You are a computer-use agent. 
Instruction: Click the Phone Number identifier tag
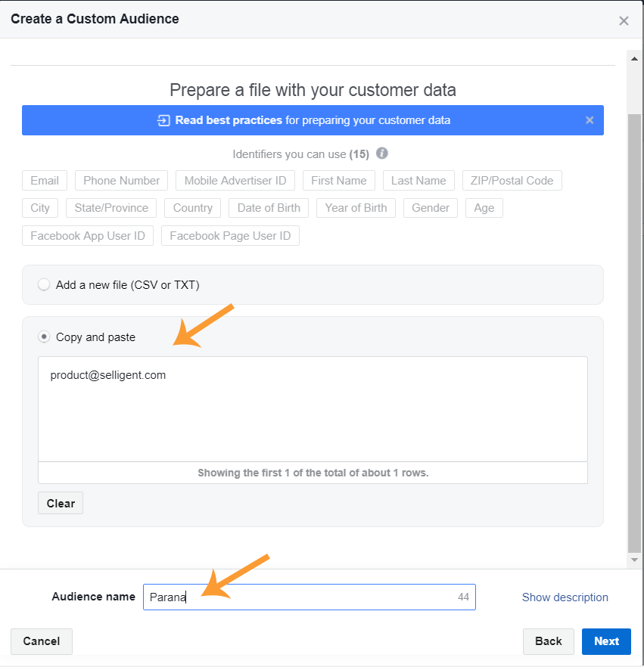point(121,181)
